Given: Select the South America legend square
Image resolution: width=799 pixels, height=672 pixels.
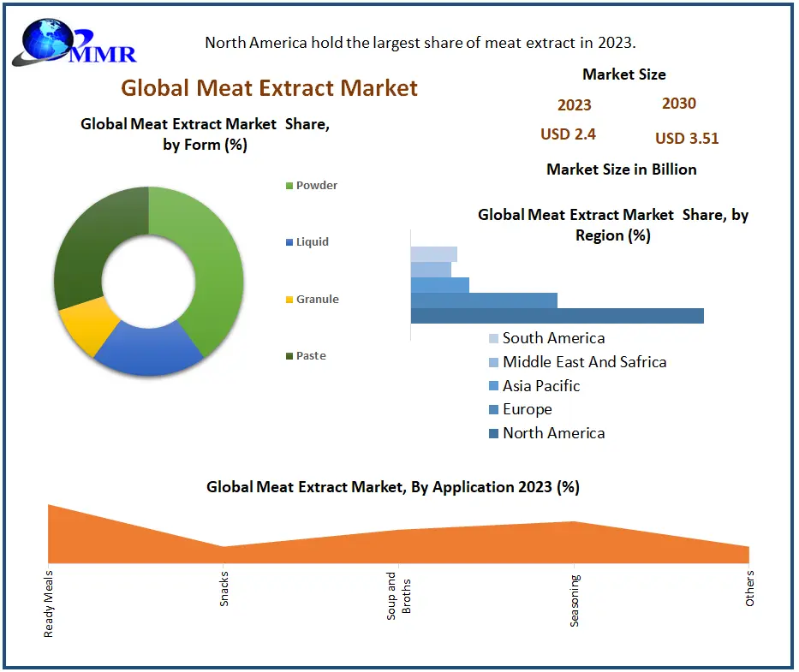Looking at the screenshot, I should click(x=493, y=339).
